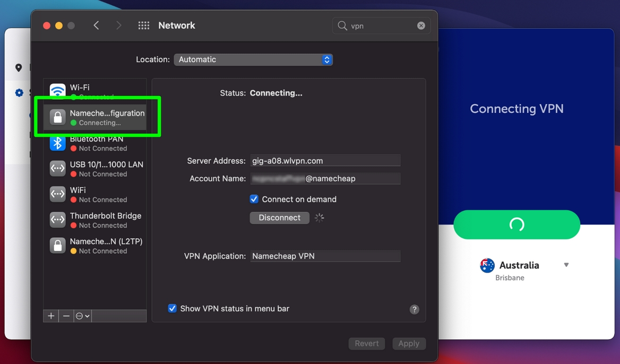The height and width of the screenshot is (364, 620).
Task: Click the Wi-Fi service icon in the sidebar
Action: pos(58,91)
